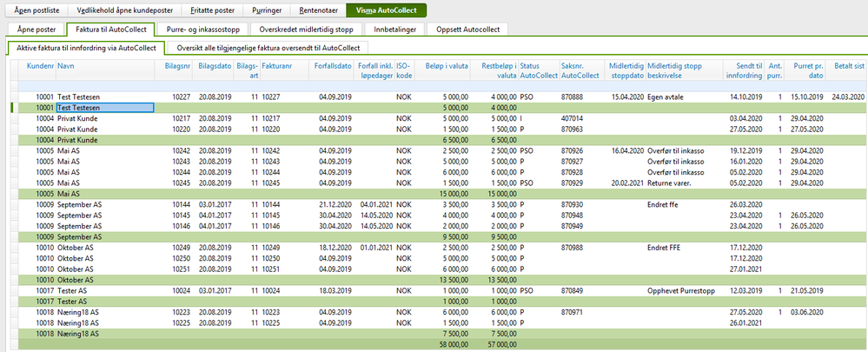The height and width of the screenshot is (352, 868).
Task: Select the September AS row with bilagsnr 10146
Action: (443, 226)
